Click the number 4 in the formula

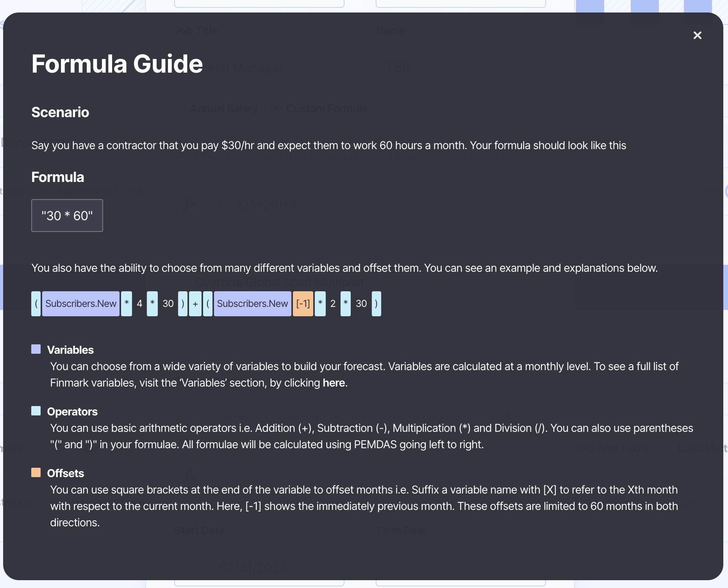pyautogui.click(x=139, y=304)
